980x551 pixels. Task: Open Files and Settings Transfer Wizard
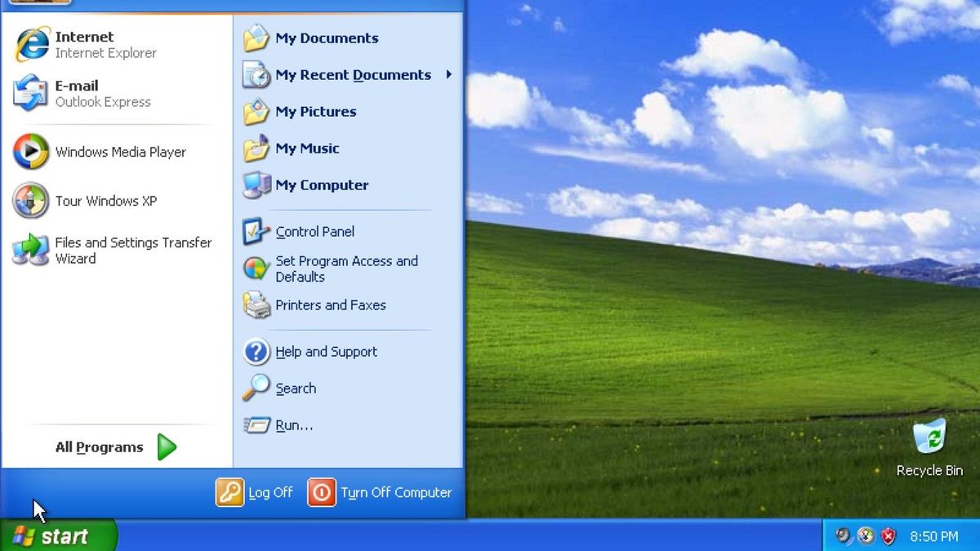(31, 250)
